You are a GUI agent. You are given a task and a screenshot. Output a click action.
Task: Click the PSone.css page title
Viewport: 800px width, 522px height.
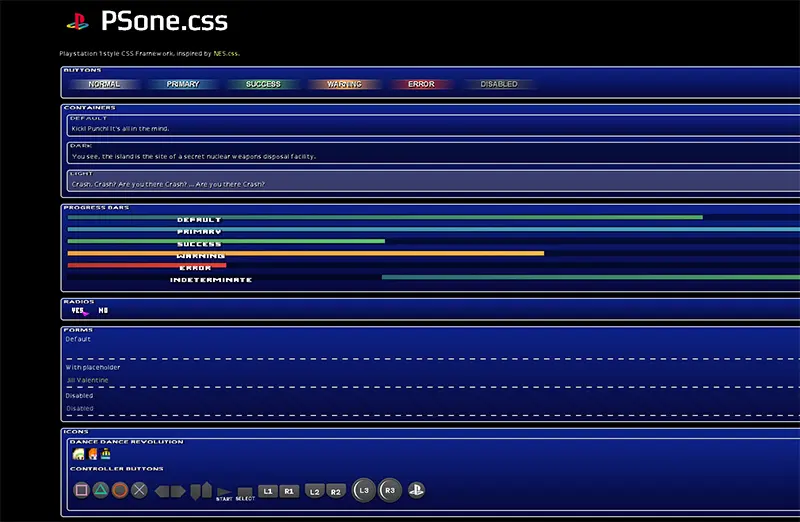(164, 21)
